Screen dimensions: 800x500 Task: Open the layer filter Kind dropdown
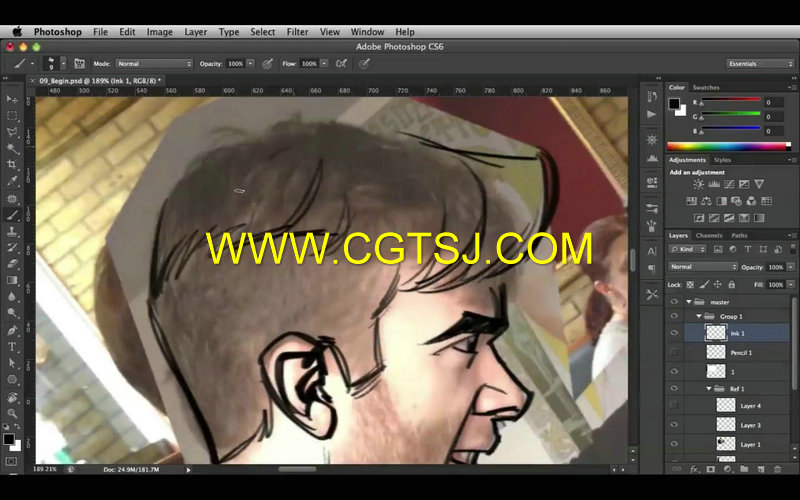point(687,249)
